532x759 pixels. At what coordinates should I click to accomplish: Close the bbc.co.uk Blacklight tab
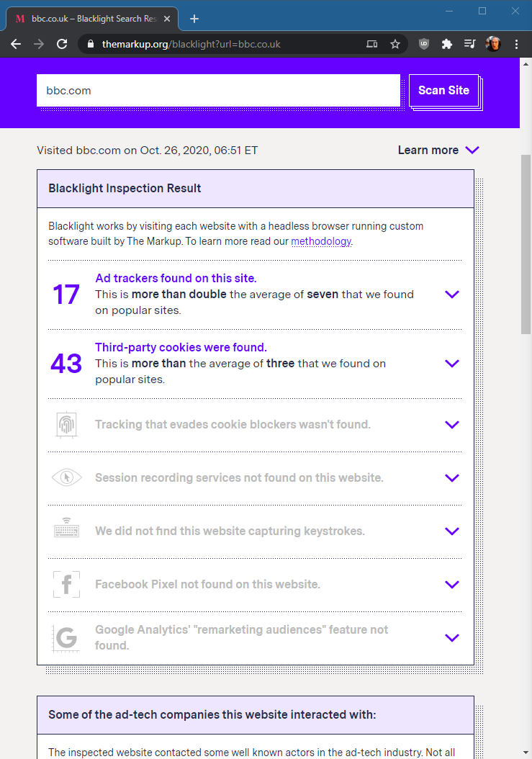[x=167, y=19]
